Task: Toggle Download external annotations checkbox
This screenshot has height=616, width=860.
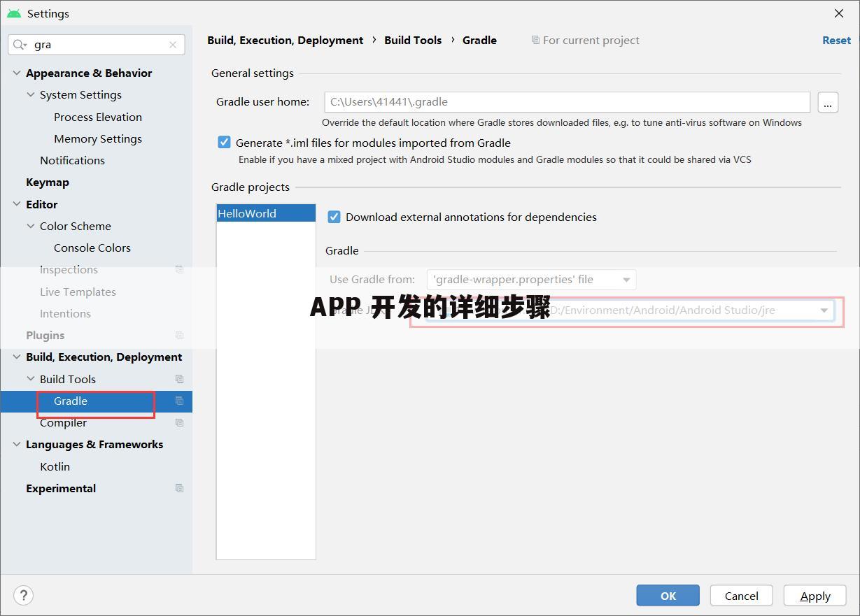Action: (334, 217)
